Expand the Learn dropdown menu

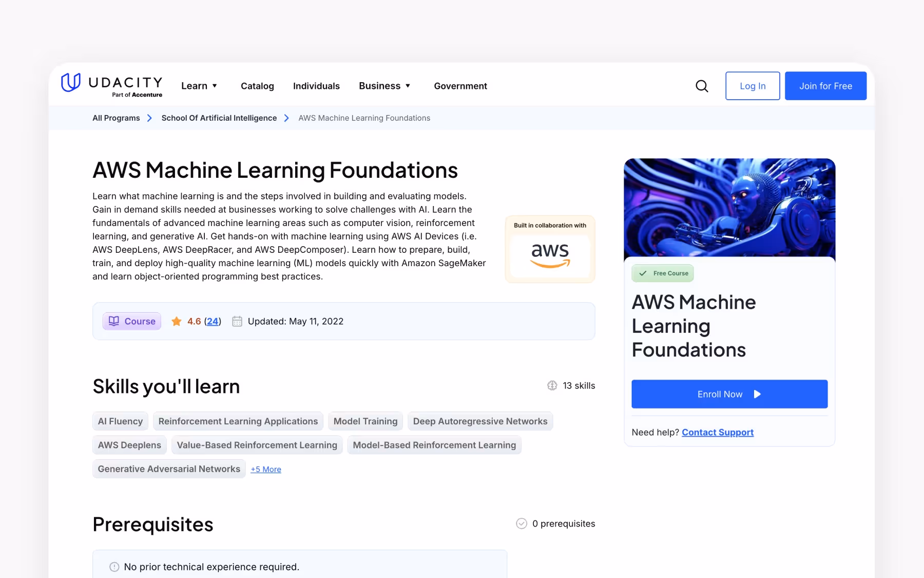pyautogui.click(x=199, y=86)
